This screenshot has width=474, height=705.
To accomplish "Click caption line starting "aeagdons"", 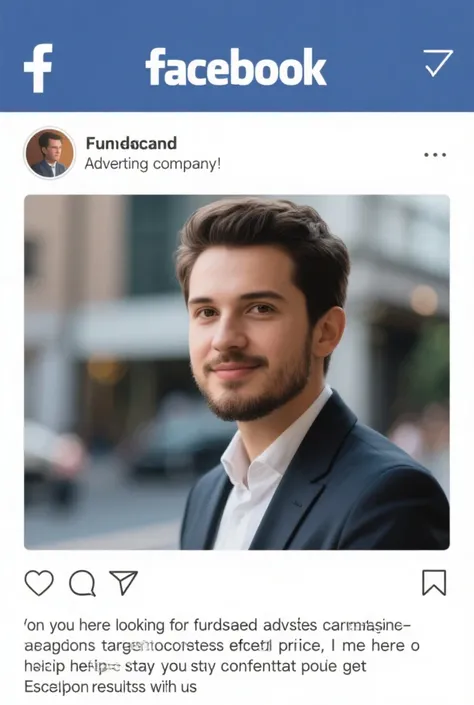I will (222, 646).
